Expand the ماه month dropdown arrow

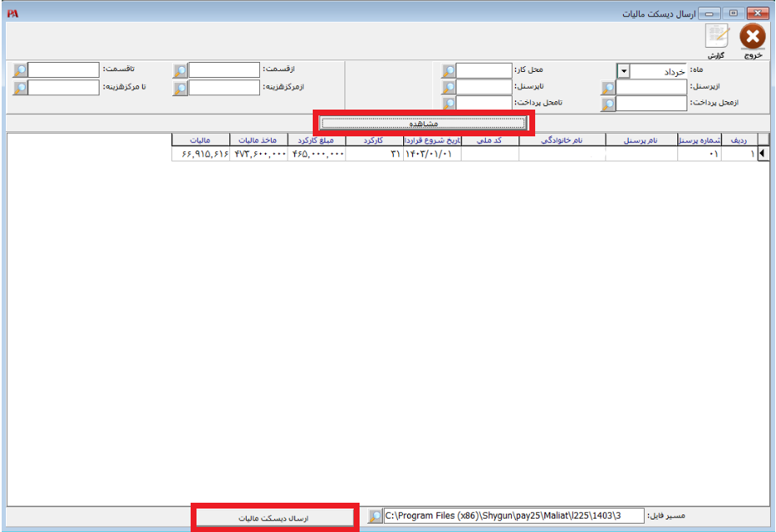click(622, 71)
